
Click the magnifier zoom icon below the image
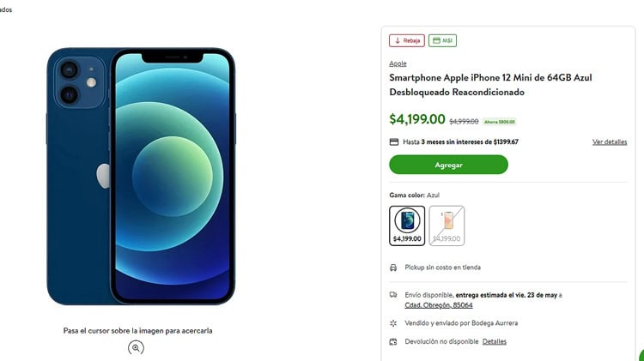click(137, 347)
